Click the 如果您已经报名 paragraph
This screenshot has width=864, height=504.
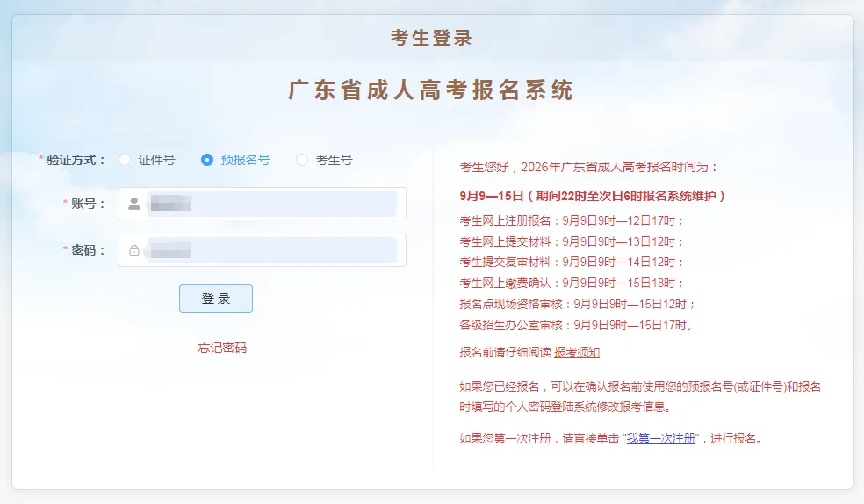click(640, 397)
